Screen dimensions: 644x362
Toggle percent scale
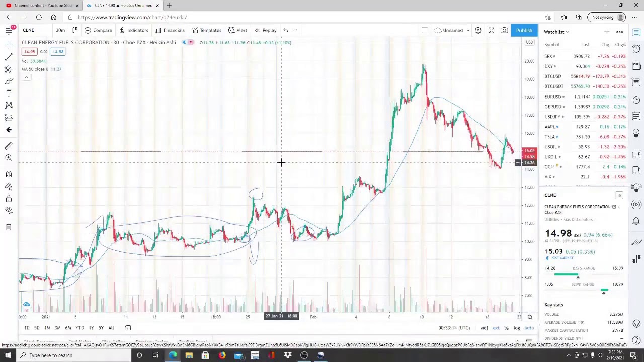[x=507, y=328]
